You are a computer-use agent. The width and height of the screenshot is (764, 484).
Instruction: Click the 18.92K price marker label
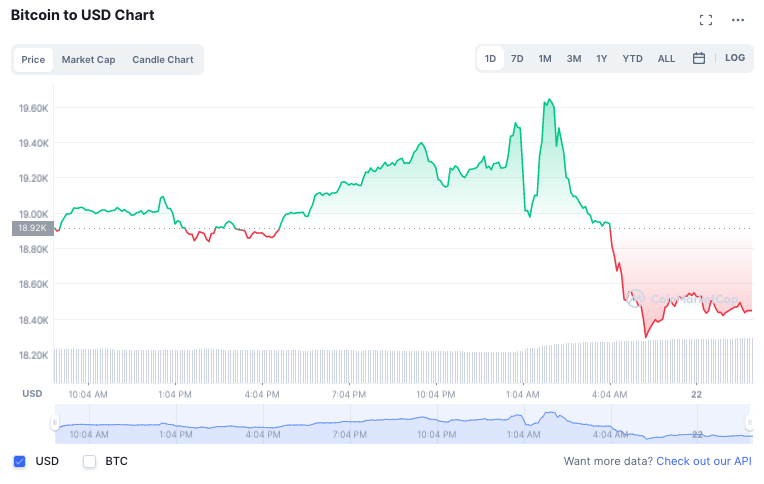(x=33, y=228)
